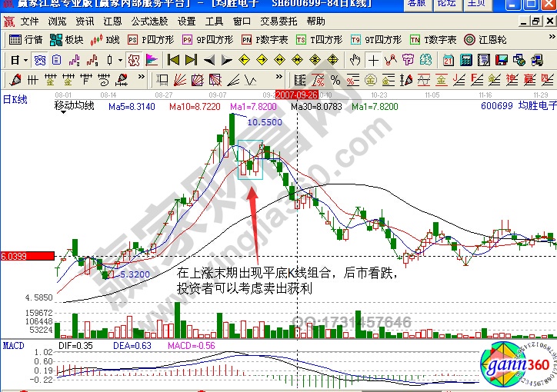Step forward with the black right arrow
Image resolution: width=557 pixels, height=392 pixels.
(226, 60)
